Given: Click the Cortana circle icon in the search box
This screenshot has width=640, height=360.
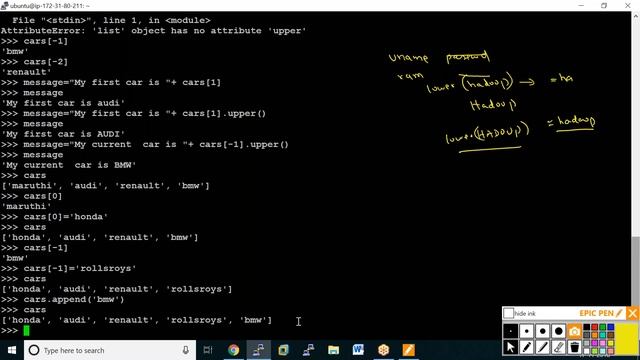Looking at the screenshot, I should tap(34, 350).
